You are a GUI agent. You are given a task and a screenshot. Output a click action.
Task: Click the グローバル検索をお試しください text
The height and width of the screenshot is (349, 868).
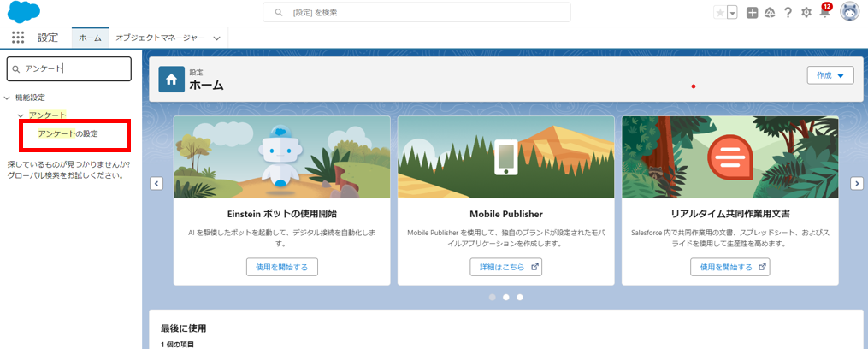click(65, 175)
